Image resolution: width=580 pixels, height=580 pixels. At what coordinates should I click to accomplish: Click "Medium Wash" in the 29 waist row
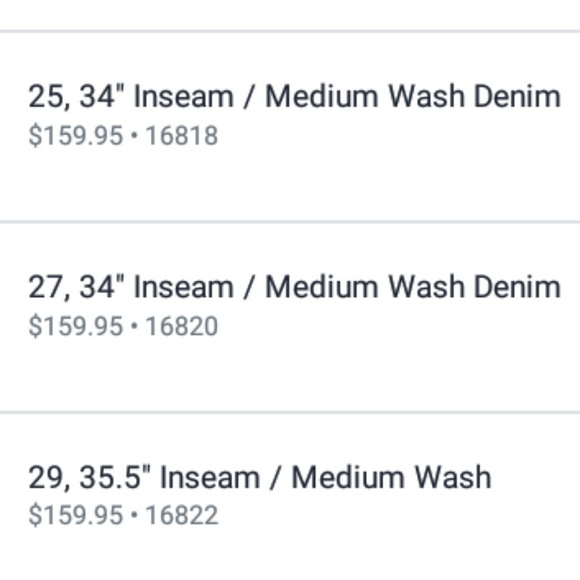tap(391, 478)
